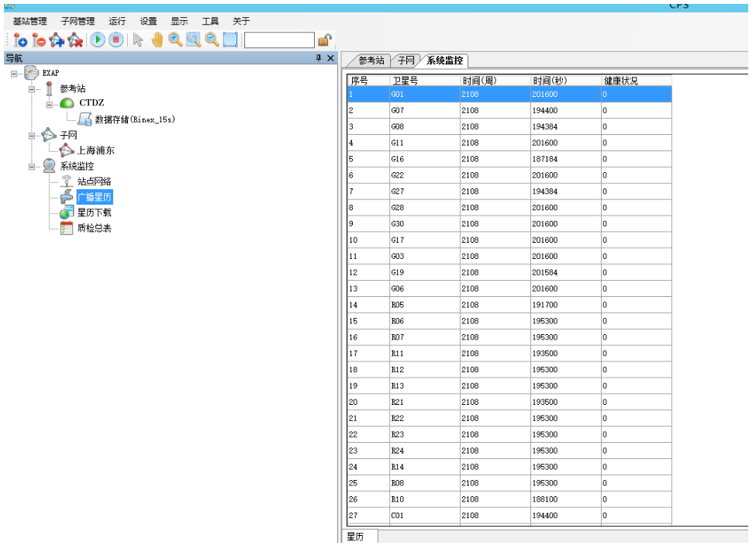Select the R14 satellite cell
Screen dimensions: 756x556
[x=425, y=467]
